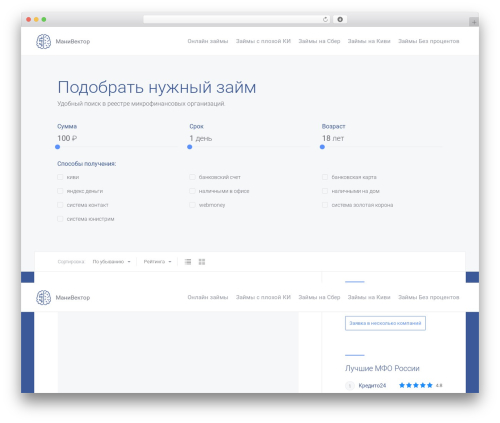The image size is (500, 423).
Task: Select the система юнистрим checkbox
Action: (x=60, y=219)
